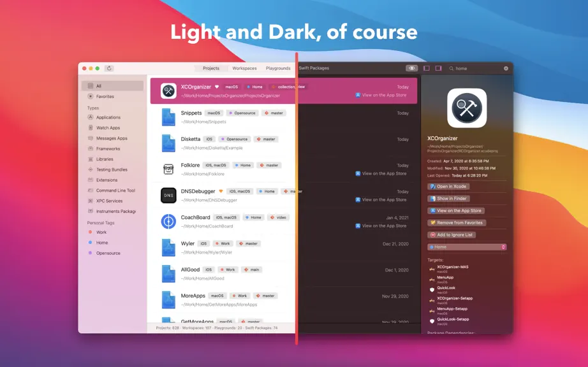
Task: Click the CoachBoard target icon
Action: pyautogui.click(x=168, y=221)
